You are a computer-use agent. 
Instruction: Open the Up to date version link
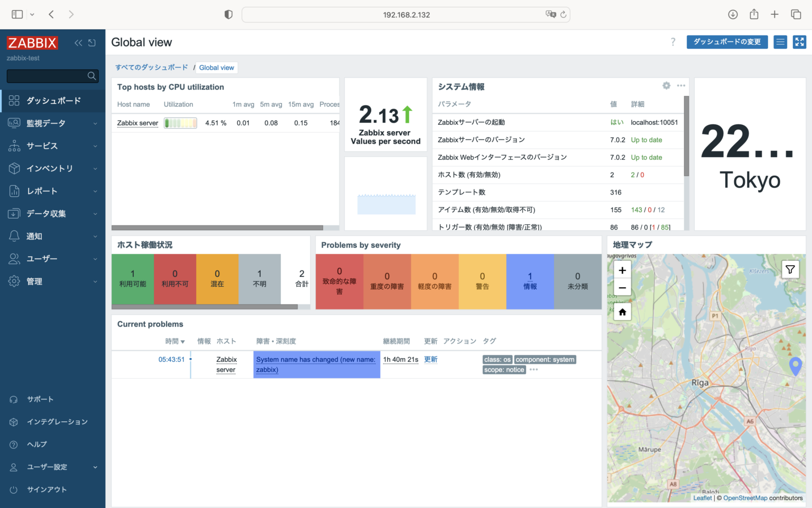tap(646, 140)
